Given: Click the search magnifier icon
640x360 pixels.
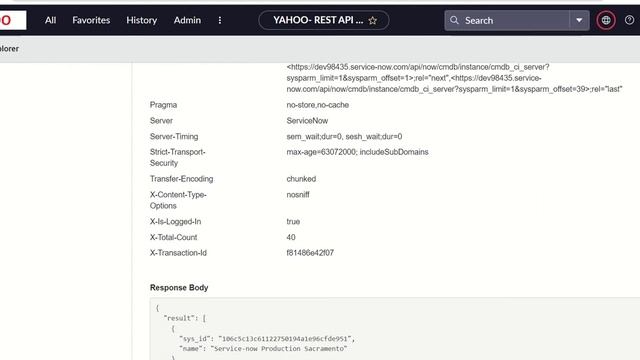Looking at the screenshot, I should pos(454,20).
